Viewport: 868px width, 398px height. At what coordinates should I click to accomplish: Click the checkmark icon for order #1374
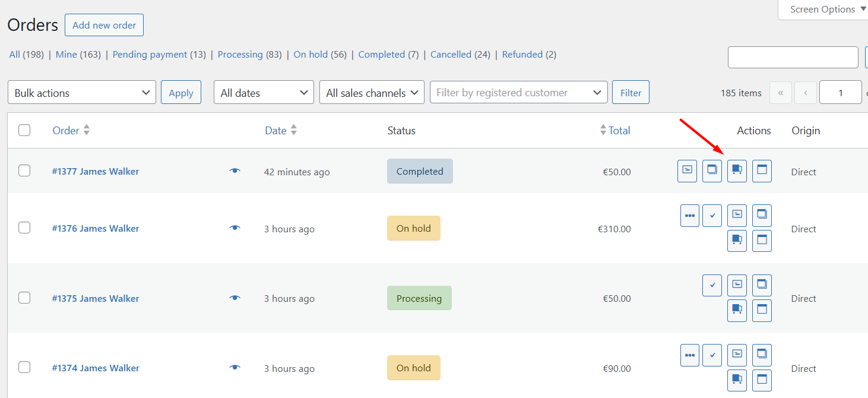tap(712, 355)
